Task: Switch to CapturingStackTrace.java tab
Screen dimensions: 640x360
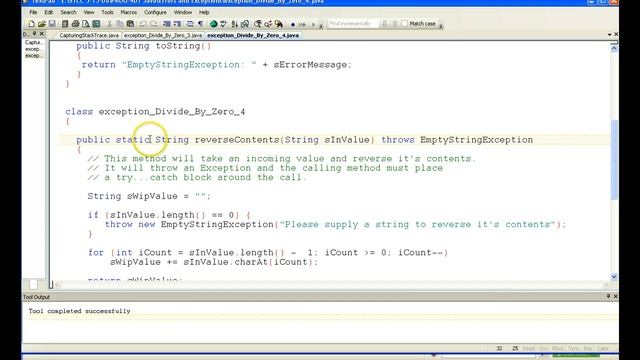Action: pyautogui.click(x=89, y=36)
